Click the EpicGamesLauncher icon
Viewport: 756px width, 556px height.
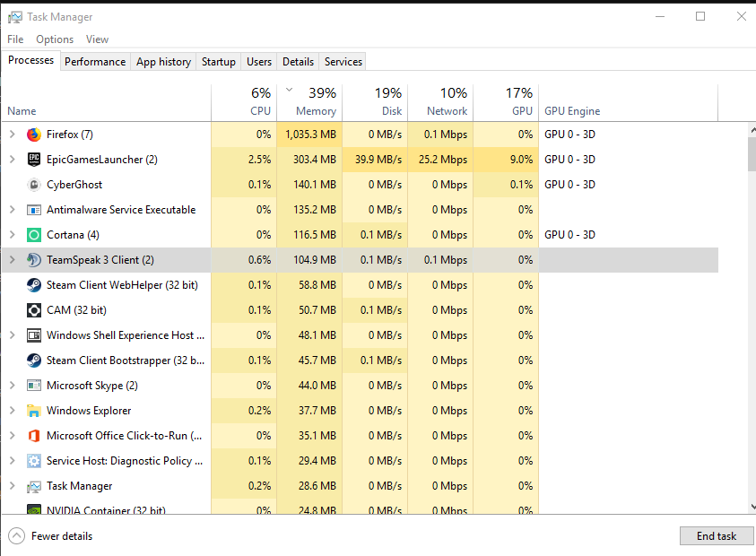tap(34, 160)
